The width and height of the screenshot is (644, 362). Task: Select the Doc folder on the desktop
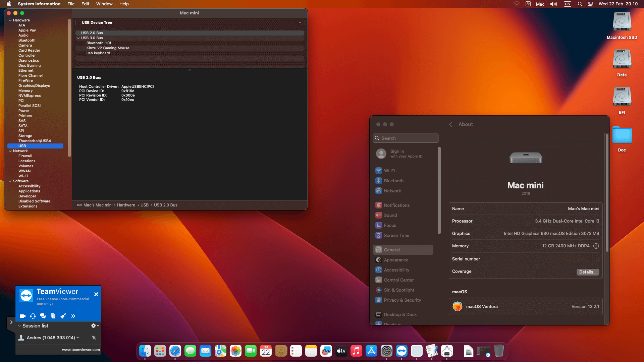622,139
